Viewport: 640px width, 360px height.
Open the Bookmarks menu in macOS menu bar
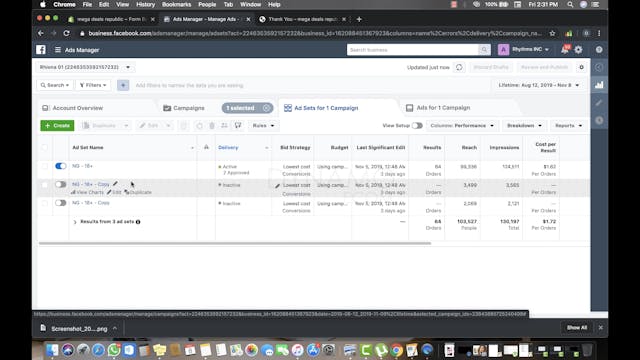(x=176, y=4)
